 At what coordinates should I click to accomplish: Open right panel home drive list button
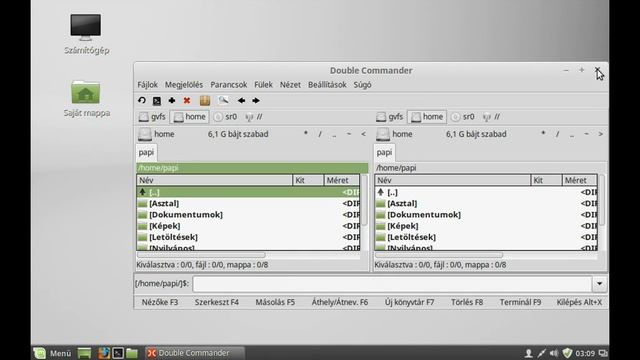click(395, 134)
